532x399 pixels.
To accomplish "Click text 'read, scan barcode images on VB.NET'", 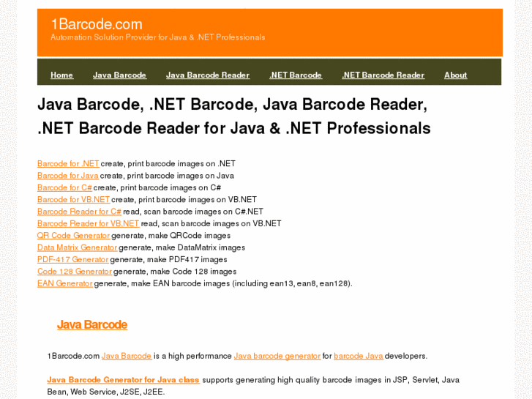I will click(211, 223).
